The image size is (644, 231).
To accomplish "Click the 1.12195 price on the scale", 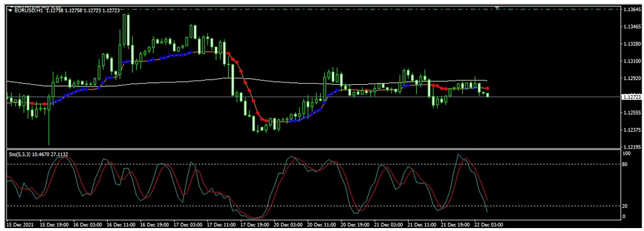I will pos(632,146).
